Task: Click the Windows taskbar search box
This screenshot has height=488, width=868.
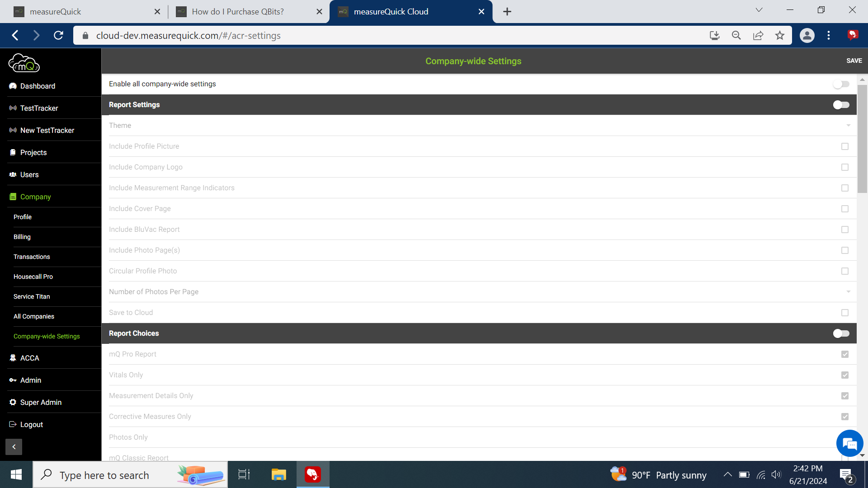Action: [x=130, y=475]
